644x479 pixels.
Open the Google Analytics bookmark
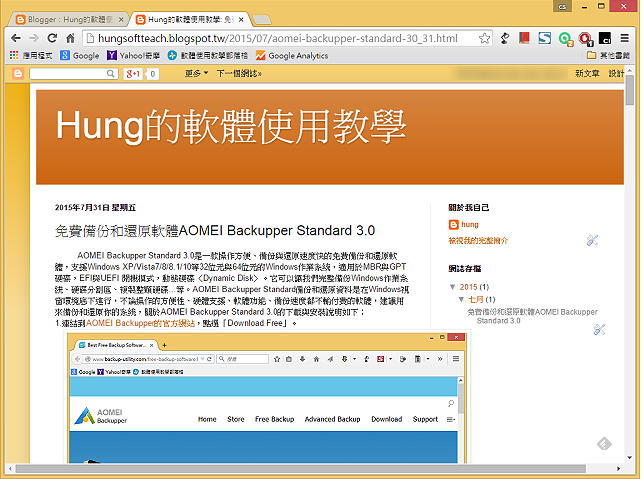click(292, 55)
